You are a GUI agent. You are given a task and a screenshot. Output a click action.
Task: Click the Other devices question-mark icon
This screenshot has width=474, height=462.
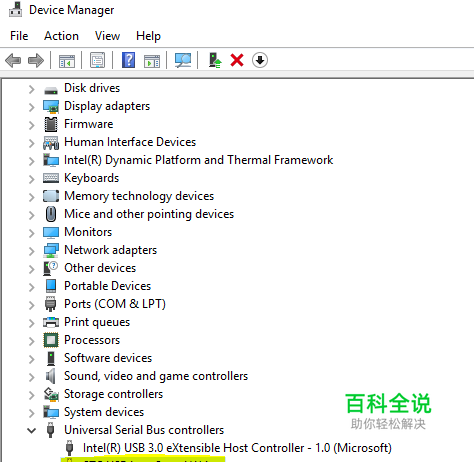click(x=51, y=268)
